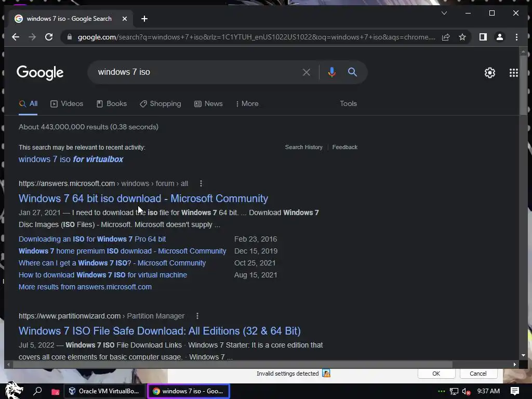
Task: Open network status in system tray
Action: click(x=454, y=392)
